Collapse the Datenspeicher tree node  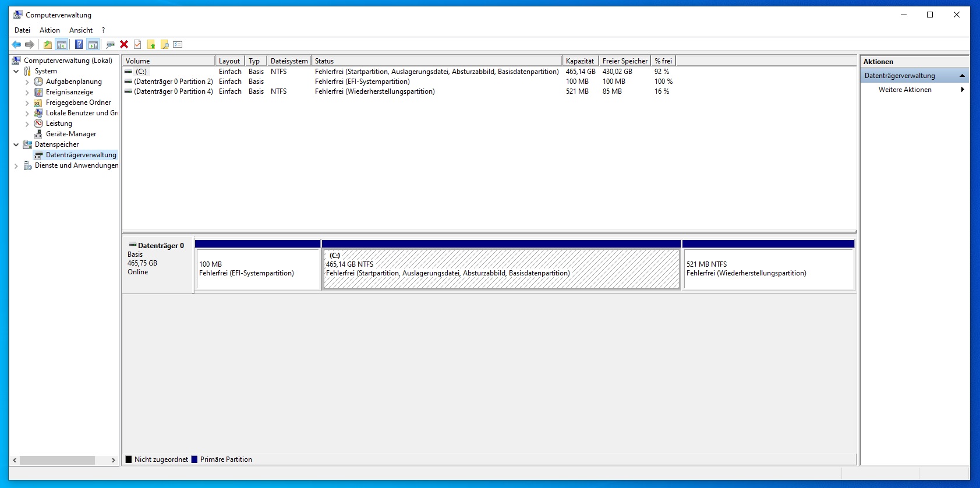[16, 144]
